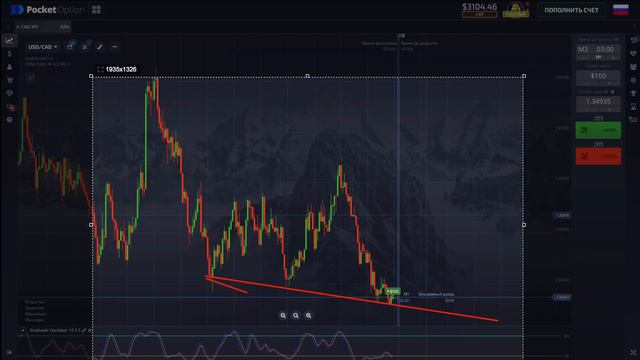640x360 pixels.
Task: Open the hourglass pending trades icon
Action: pyautogui.click(x=633, y=107)
